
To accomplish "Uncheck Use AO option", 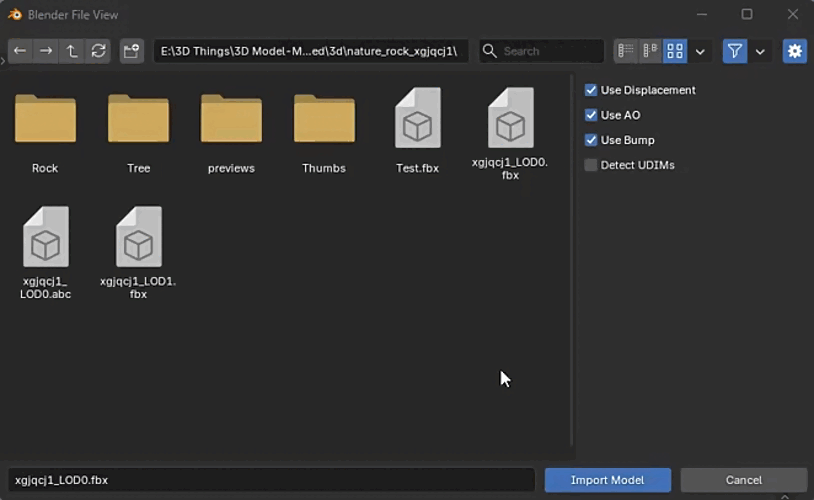I will coord(591,115).
